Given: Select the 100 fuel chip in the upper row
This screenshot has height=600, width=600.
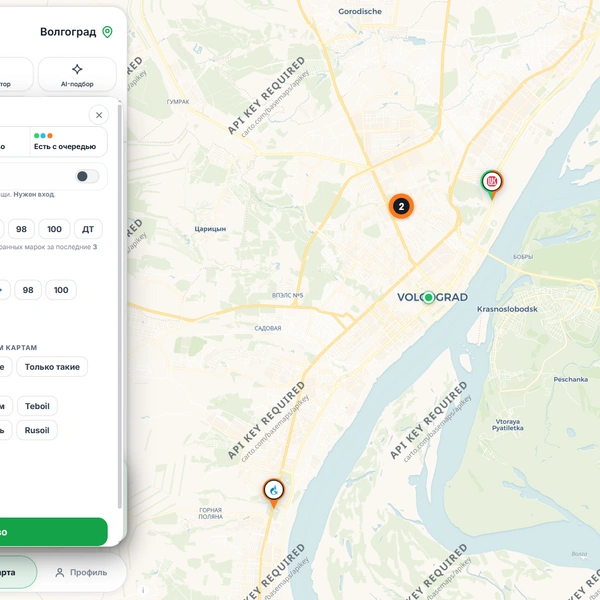Looking at the screenshot, I should (x=54, y=229).
